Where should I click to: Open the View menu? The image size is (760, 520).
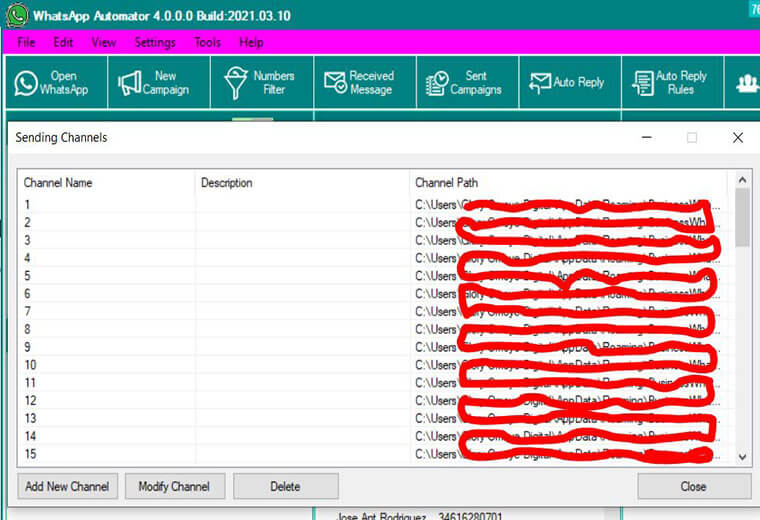[x=104, y=43]
